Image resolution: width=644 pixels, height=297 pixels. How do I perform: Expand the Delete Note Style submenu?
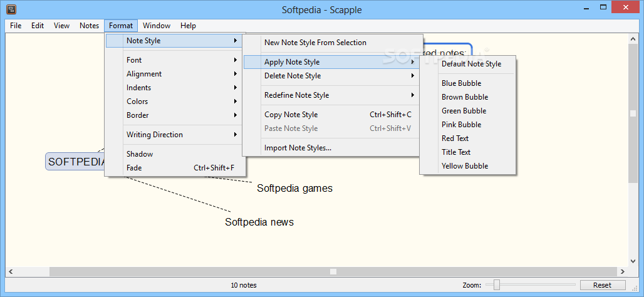tap(332, 76)
